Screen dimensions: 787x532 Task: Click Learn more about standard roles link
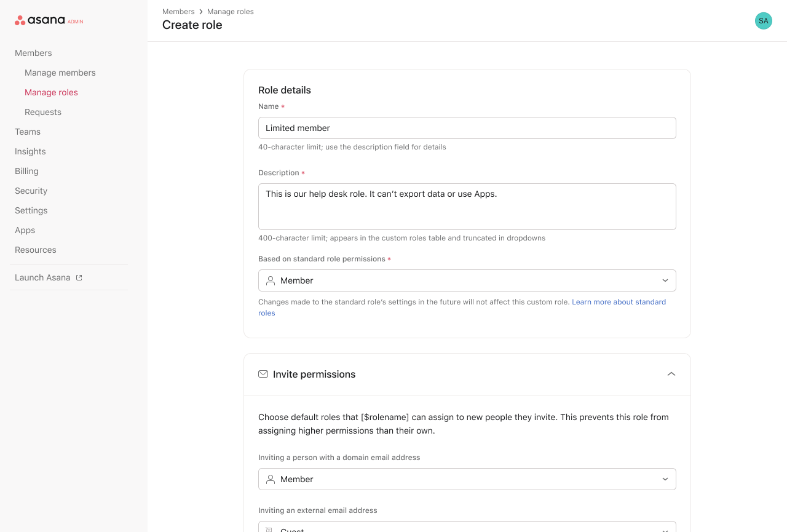coord(619,302)
